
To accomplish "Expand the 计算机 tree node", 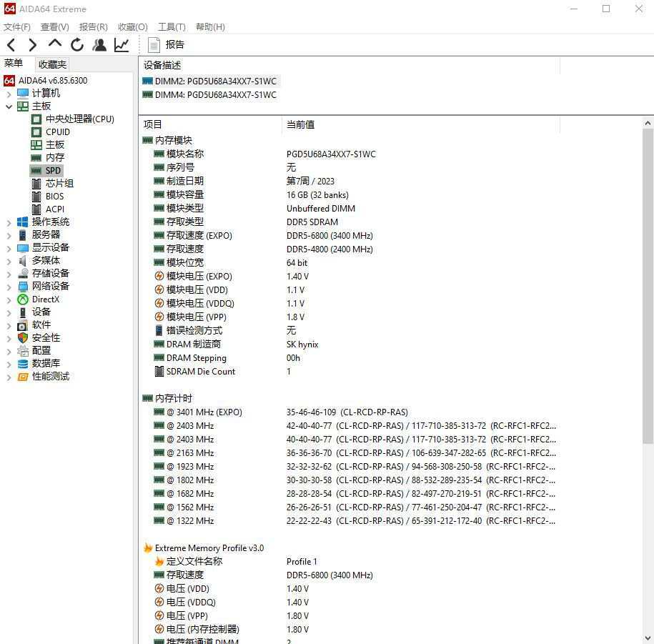I will click(x=9, y=94).
